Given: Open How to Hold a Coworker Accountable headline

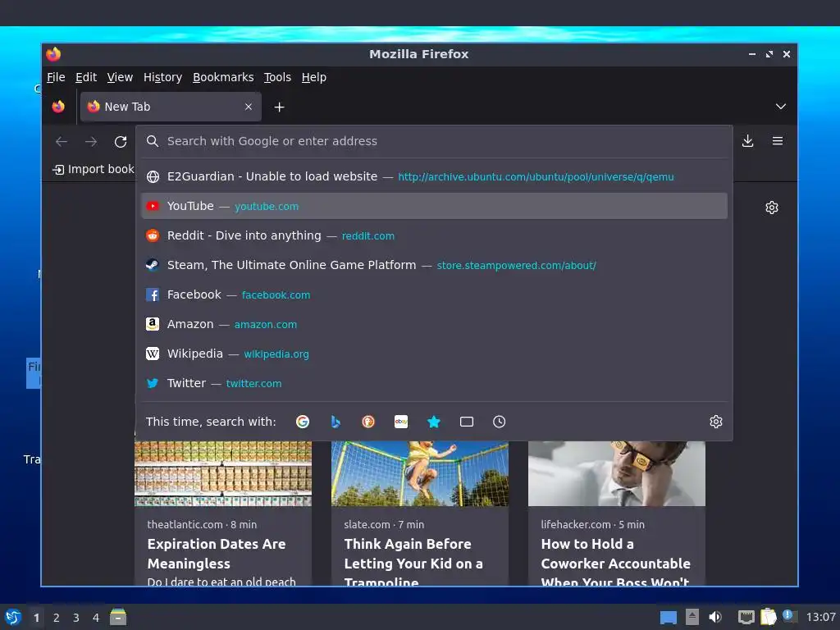Looking at the screenshot, I should [x=616, y=561].
